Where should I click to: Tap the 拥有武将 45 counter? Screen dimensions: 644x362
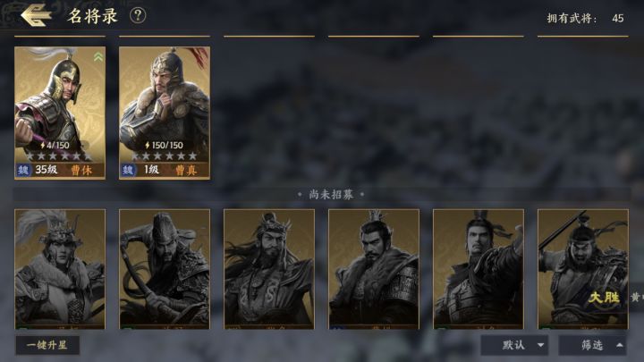point(585,18)
